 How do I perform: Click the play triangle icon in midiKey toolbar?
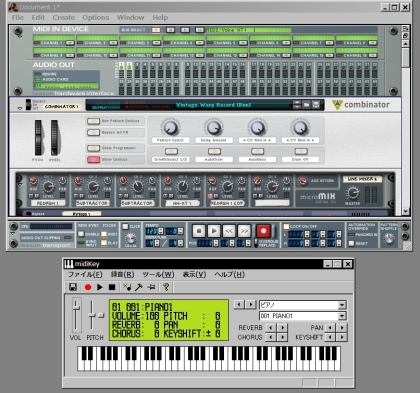point(100,287)
